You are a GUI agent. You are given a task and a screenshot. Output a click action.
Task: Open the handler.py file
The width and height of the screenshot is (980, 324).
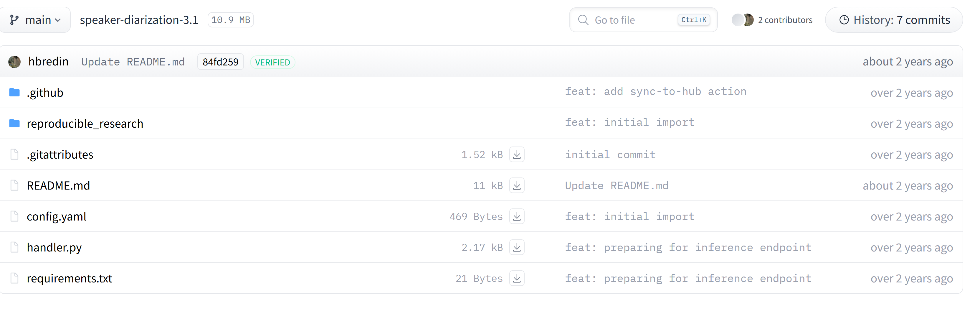pyautogui.click(x=54, y=247)
